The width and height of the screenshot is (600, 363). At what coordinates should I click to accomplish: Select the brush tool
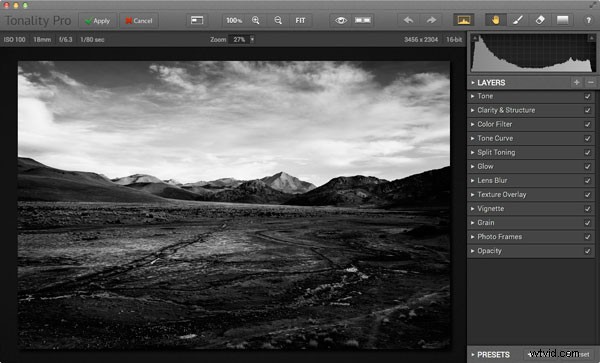pos(518,20)
